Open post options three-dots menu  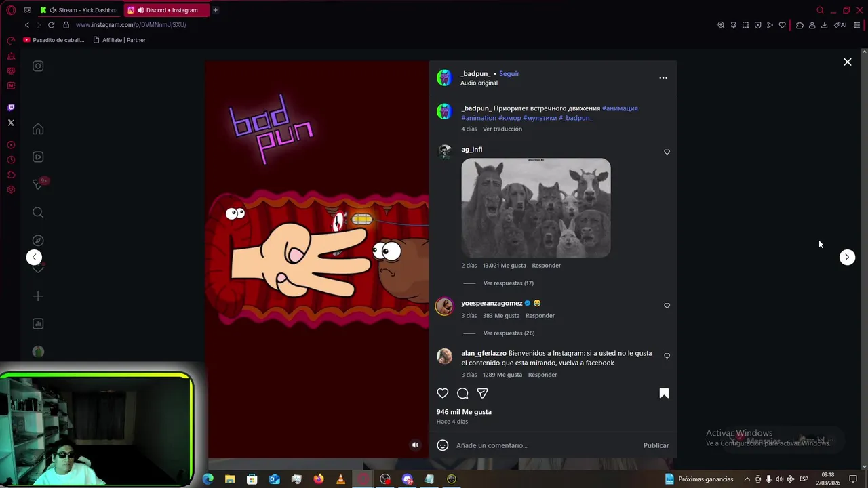pyautogui.click(x=663, y=78)
